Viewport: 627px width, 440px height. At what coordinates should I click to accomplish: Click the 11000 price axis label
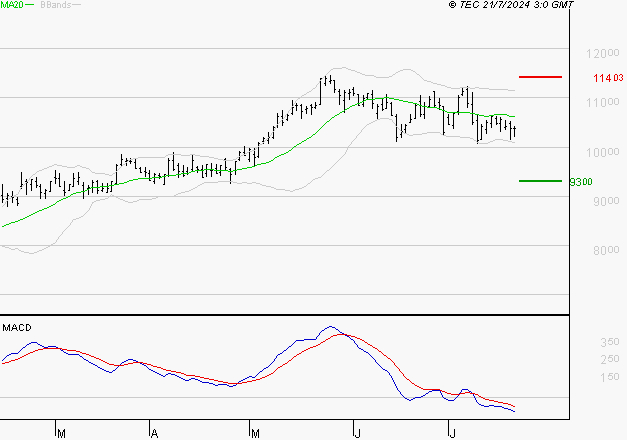[x=603, y=102]
